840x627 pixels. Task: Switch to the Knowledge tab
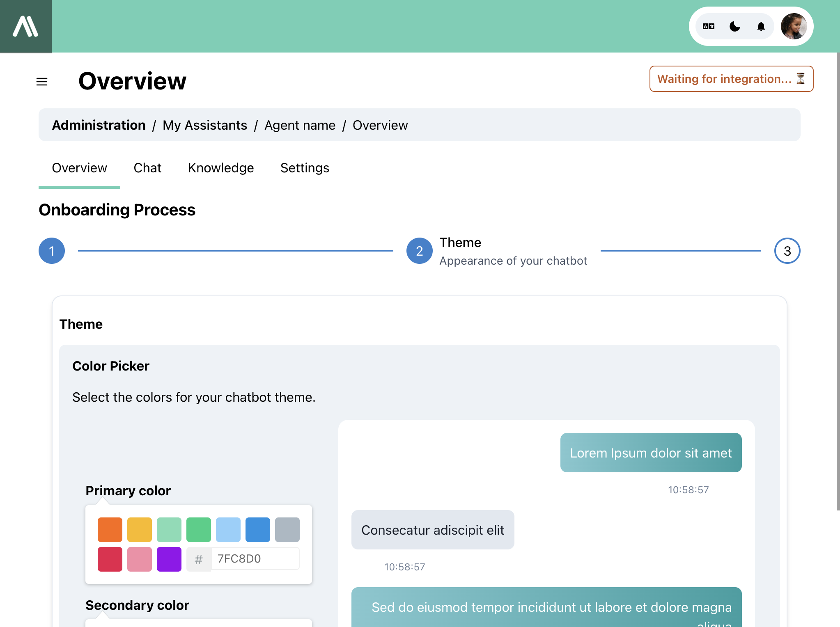tap(221, 167)
